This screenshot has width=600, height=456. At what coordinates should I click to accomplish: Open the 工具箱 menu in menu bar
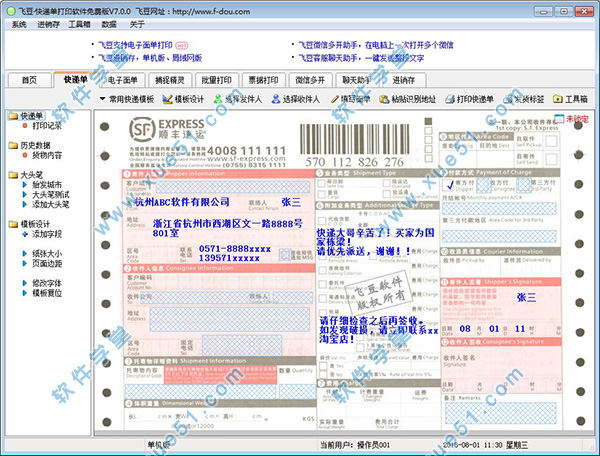pyautogui.click(x=79, y=24)
